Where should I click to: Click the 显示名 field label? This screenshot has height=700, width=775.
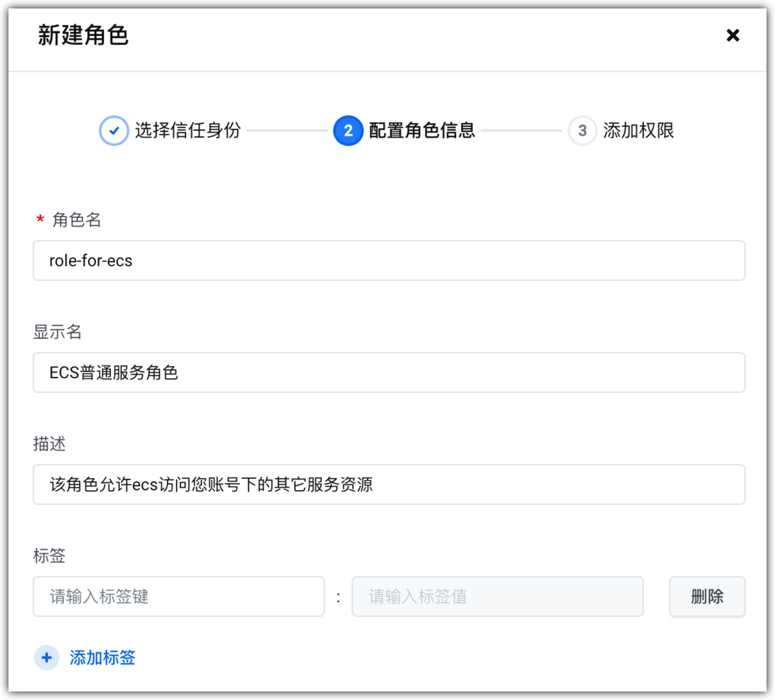tap(57, 332)
